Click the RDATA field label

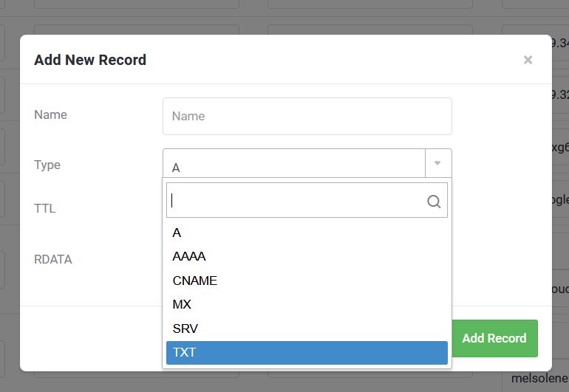click(53, 260)
